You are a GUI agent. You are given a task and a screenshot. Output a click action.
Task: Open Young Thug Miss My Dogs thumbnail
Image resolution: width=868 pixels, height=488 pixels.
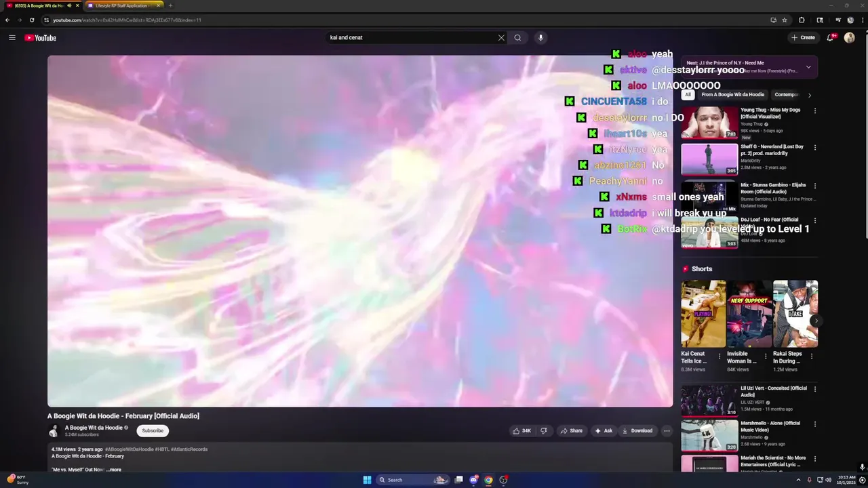[709, 122]
